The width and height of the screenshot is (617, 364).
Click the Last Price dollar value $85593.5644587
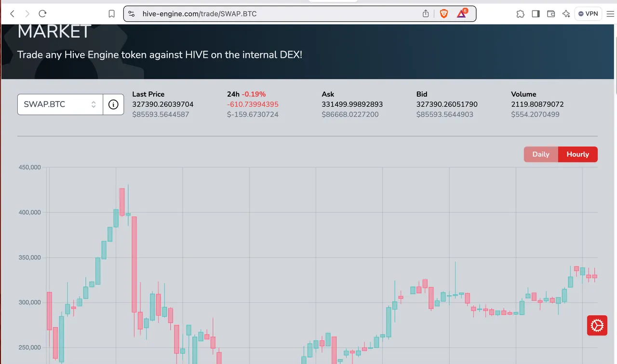point(161,115)
